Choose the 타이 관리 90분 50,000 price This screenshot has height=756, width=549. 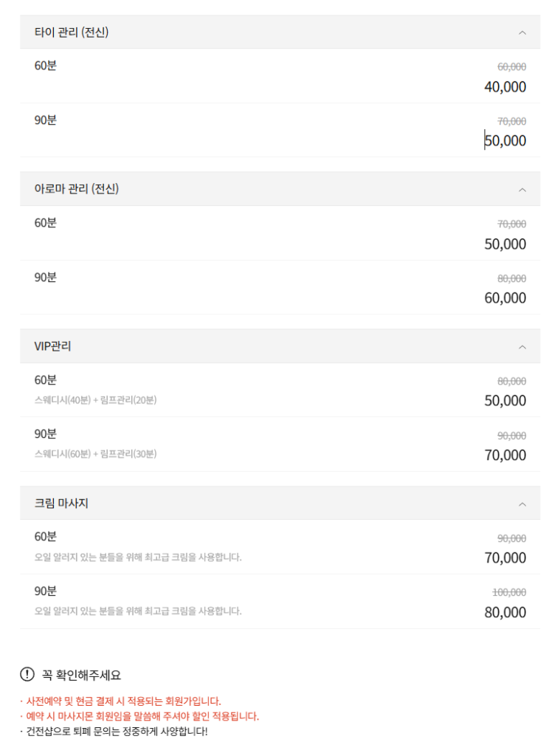click(x=505, y=141)
